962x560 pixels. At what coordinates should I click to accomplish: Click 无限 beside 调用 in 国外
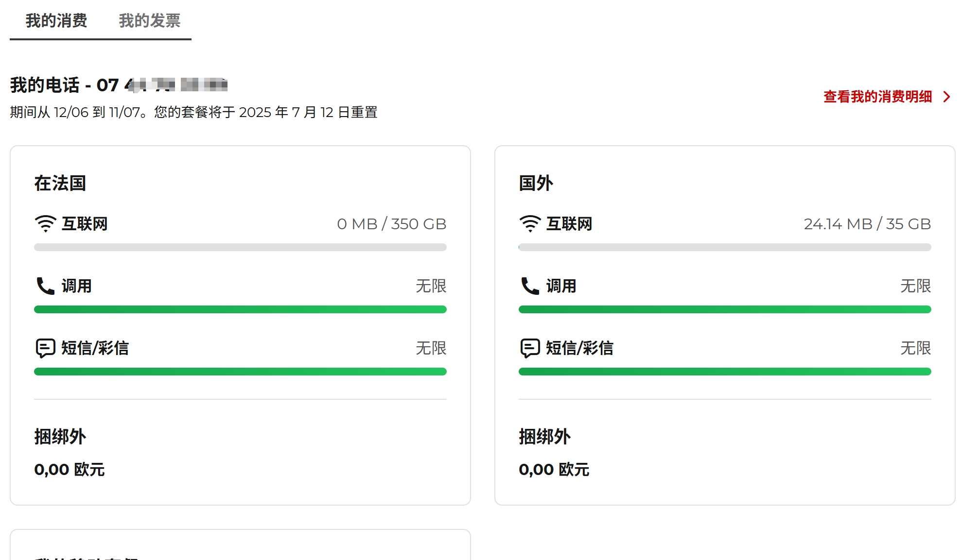(x=916, y=286)
